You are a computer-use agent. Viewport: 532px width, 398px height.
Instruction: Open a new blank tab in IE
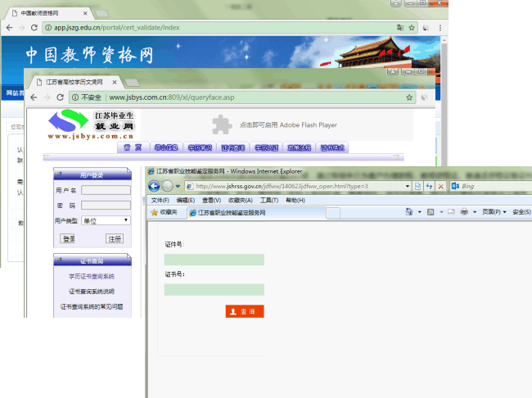click(333, 213)
